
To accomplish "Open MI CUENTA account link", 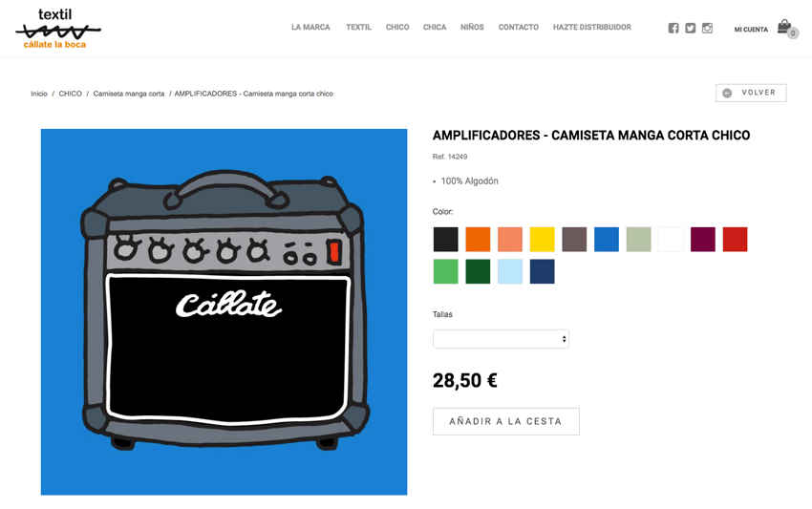I will tap(751, 30).
